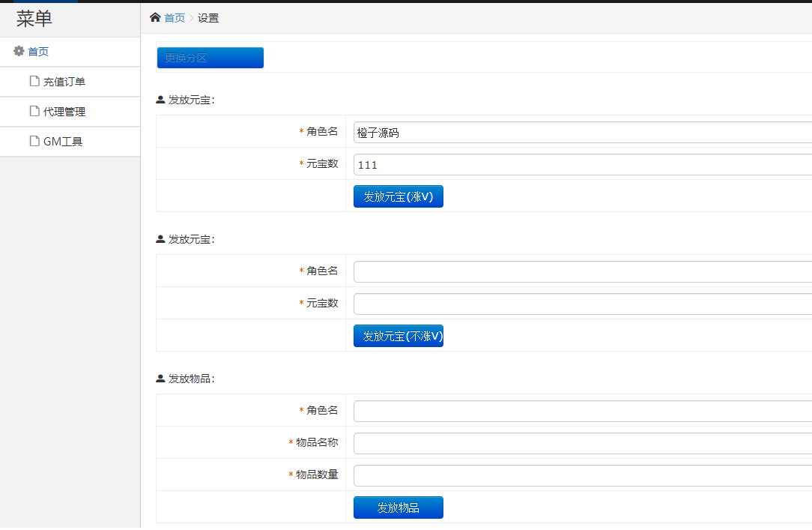Click the 物品名称 input field
The width and height of the screenshot is (812, 530).
coord(582,443)
